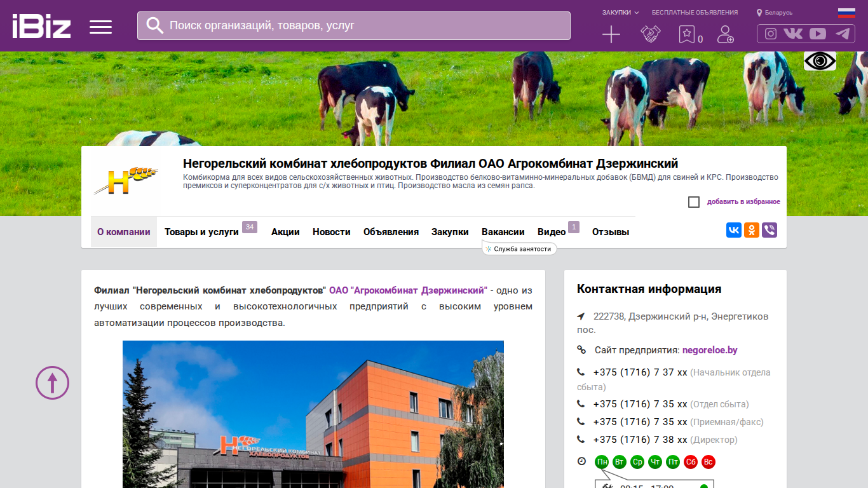The image size is (868, 488).
Task: Switch to the 'Отзывы' tab
Action: tap(611, 232)
